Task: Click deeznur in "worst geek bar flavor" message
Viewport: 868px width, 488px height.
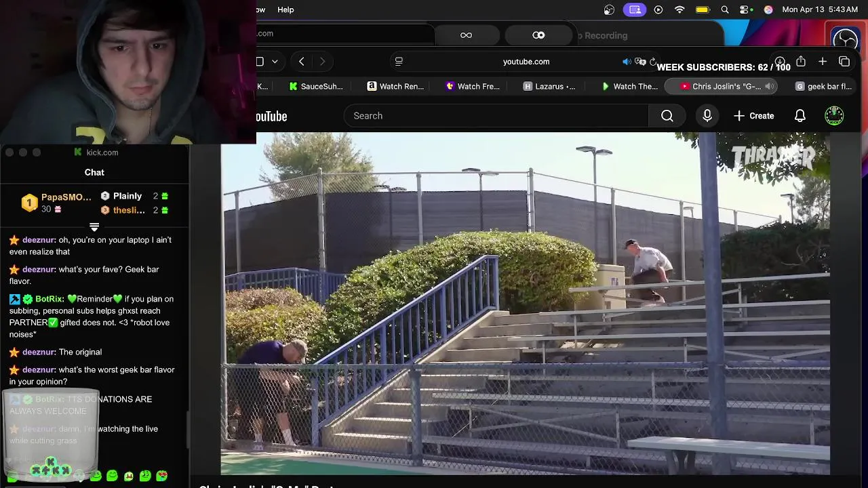Action: pyautogui.click(x=39, y=369)
